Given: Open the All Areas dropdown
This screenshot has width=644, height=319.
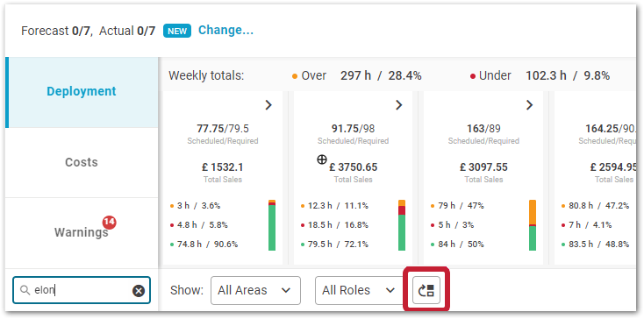Looking at the screenshot, I should click(x=255, y=290).
